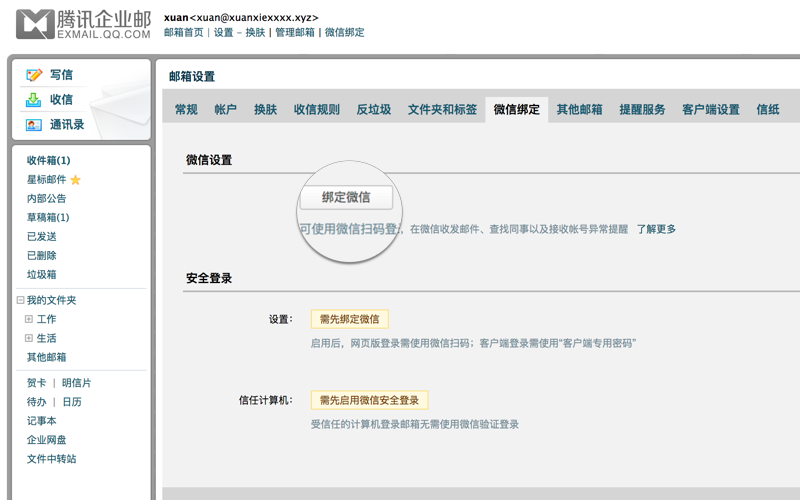The width and height of the screenshot is (800, 500).
Task: Click the compose mail pencil icon
Action: (x=34, y=75)
